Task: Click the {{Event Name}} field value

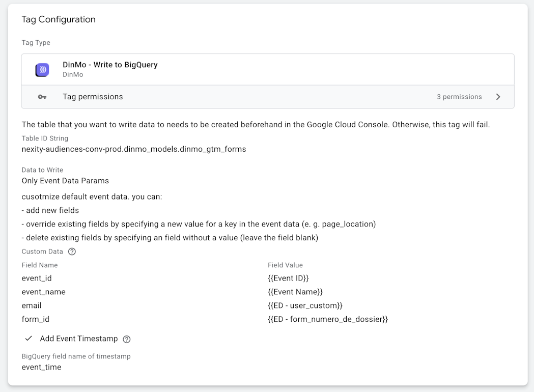Action: [295, 292]
